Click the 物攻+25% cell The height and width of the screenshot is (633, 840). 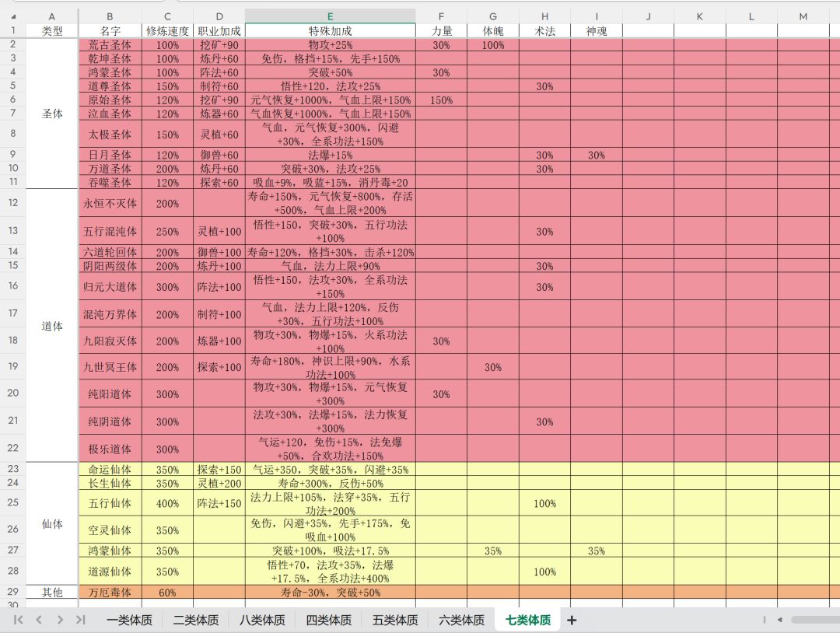pos(330,45)
